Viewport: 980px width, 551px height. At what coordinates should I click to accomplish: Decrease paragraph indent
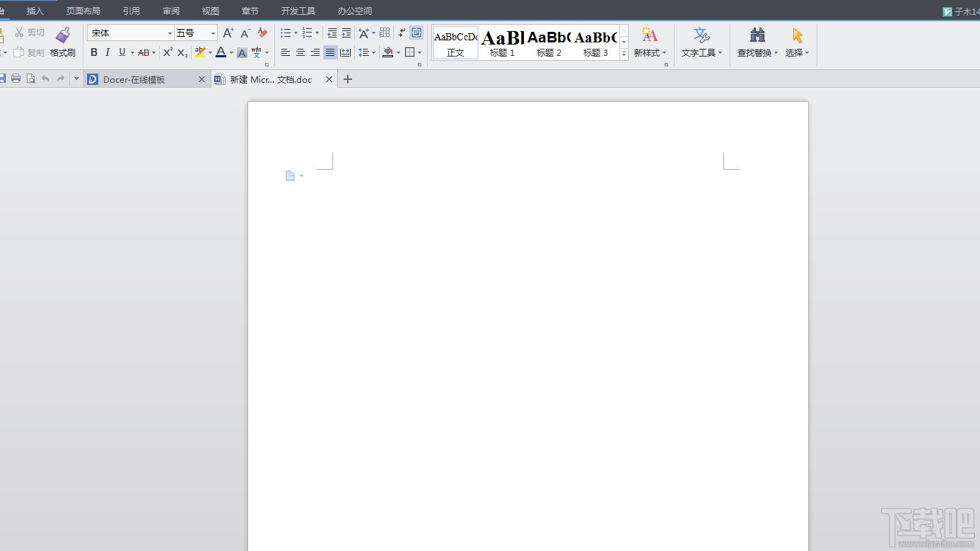332,33
